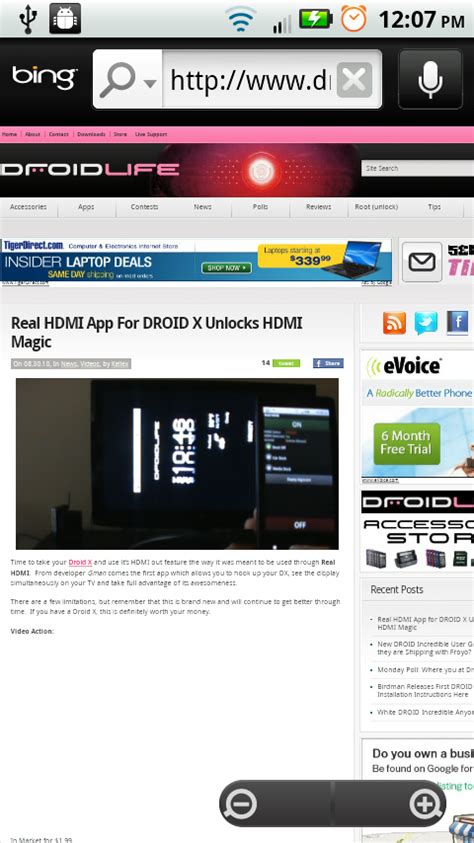Tap the Wi-Fi status icon
This screenshot has width=474, height=843.
[x=240, y=19]
